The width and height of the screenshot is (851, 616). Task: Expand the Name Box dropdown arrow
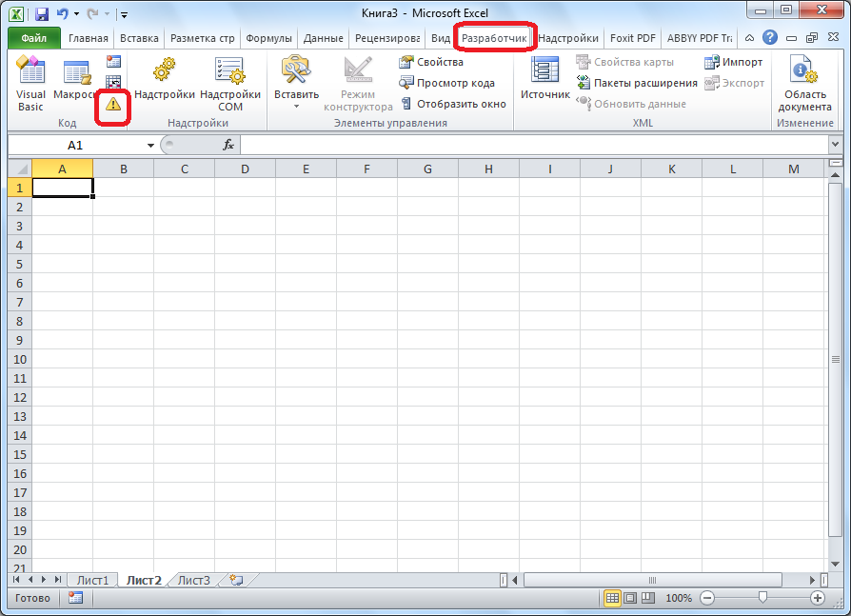coord(150,146)
